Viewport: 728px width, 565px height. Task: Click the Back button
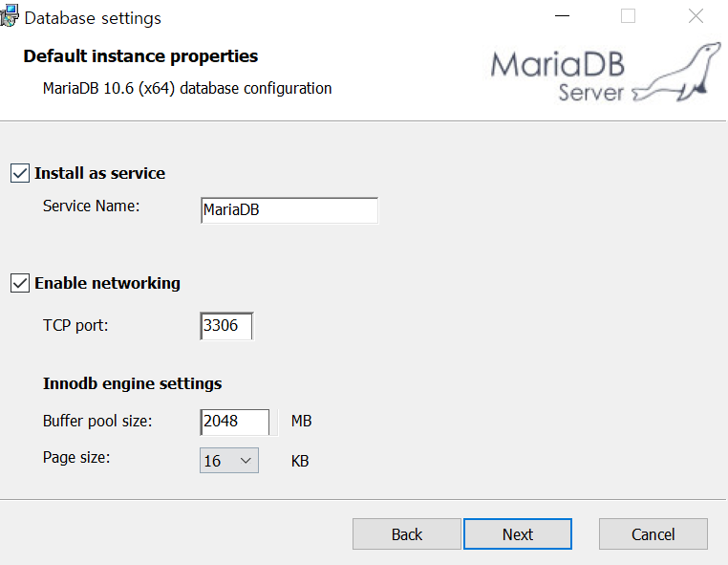(x=407, y=534)
